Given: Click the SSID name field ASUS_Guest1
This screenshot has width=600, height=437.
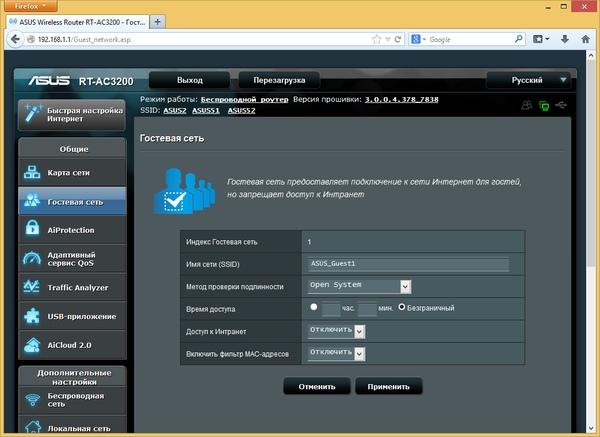Looking at the screenshot, I should pos(408,264).
